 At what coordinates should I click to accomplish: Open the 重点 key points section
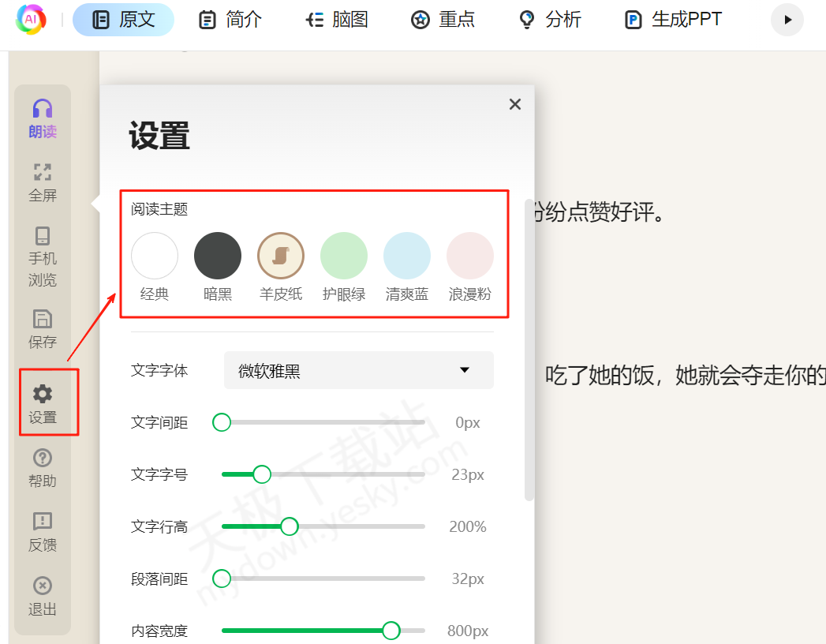click(443, 20)
